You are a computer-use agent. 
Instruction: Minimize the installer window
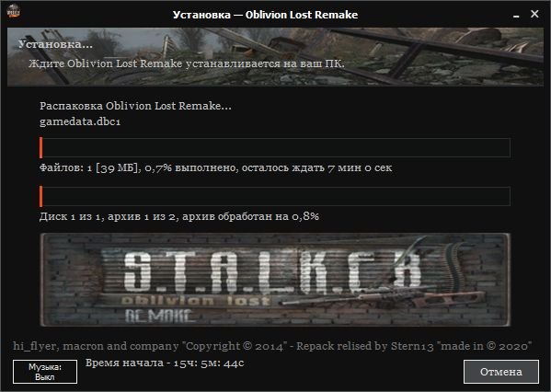(516, 16)
